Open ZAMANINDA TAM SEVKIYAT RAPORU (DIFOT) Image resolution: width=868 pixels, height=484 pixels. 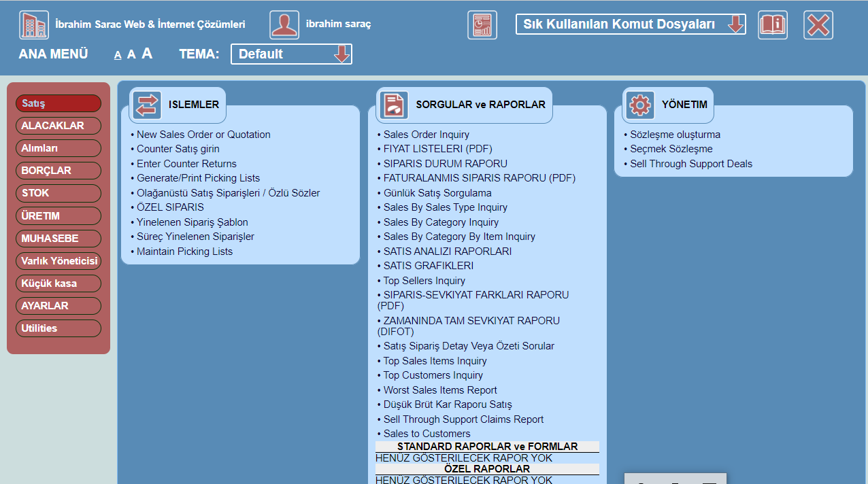pyautogui.click(x=469, y=326)
